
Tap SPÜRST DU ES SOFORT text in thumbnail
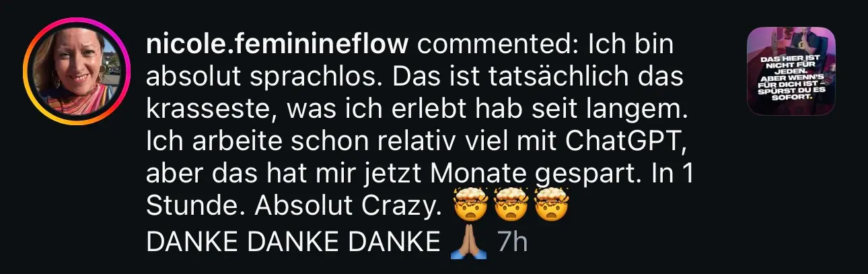click(791, 93)
